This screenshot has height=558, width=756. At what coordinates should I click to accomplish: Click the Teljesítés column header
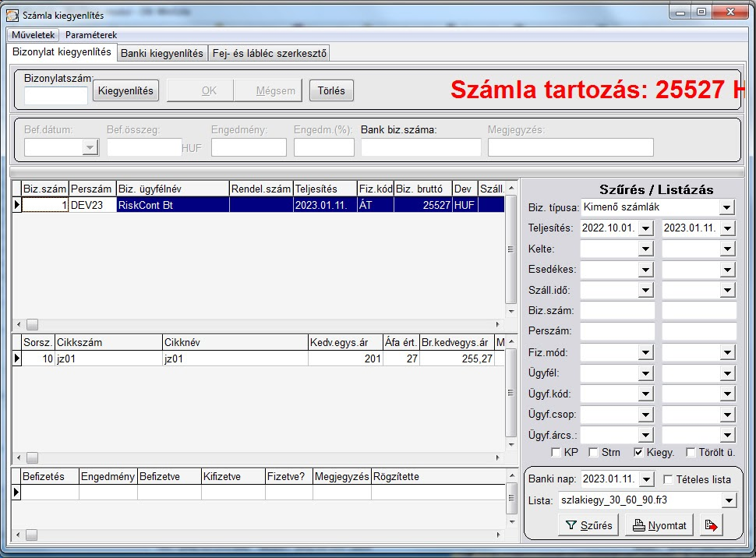point(325,189)
